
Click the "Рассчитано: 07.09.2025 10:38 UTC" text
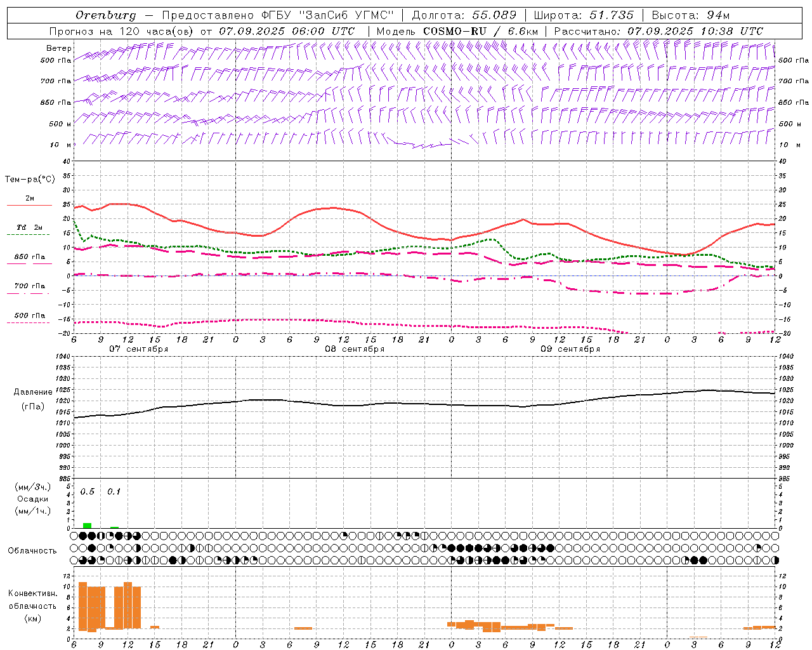[x=658, y=31]
